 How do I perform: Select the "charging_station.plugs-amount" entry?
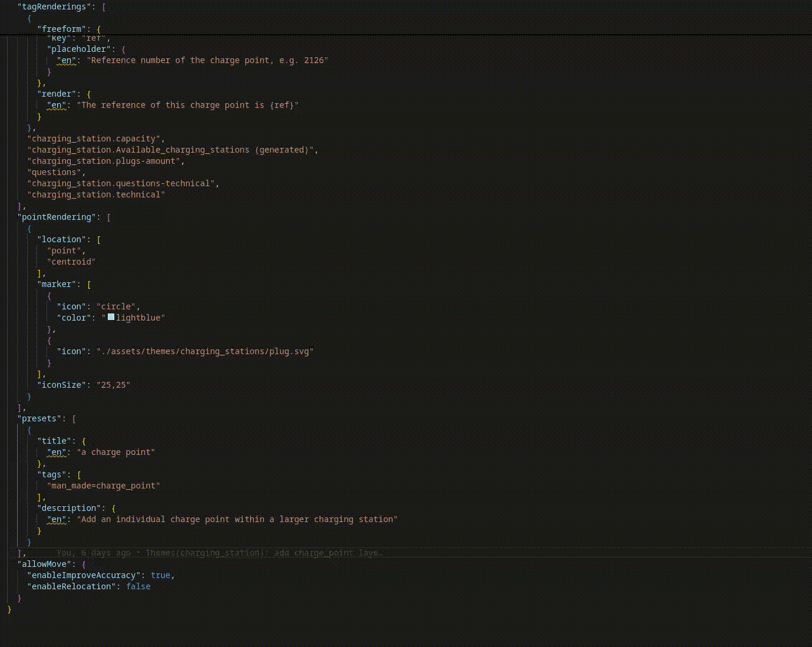104,161
